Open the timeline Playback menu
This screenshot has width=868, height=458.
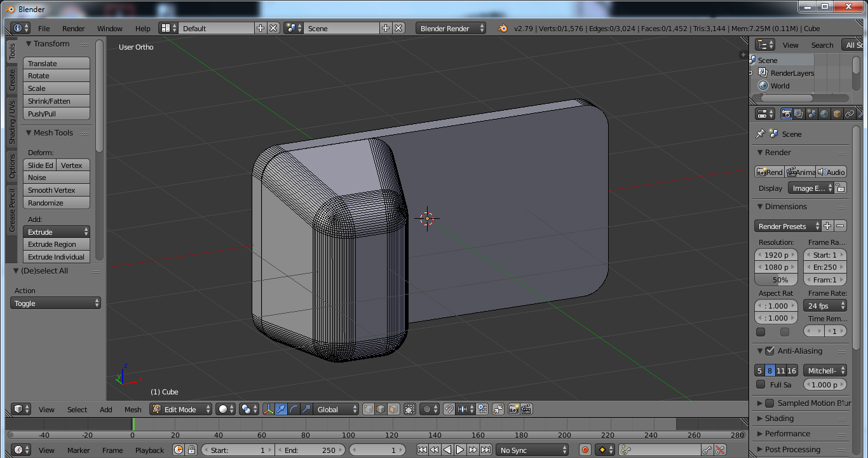(149, 450)
